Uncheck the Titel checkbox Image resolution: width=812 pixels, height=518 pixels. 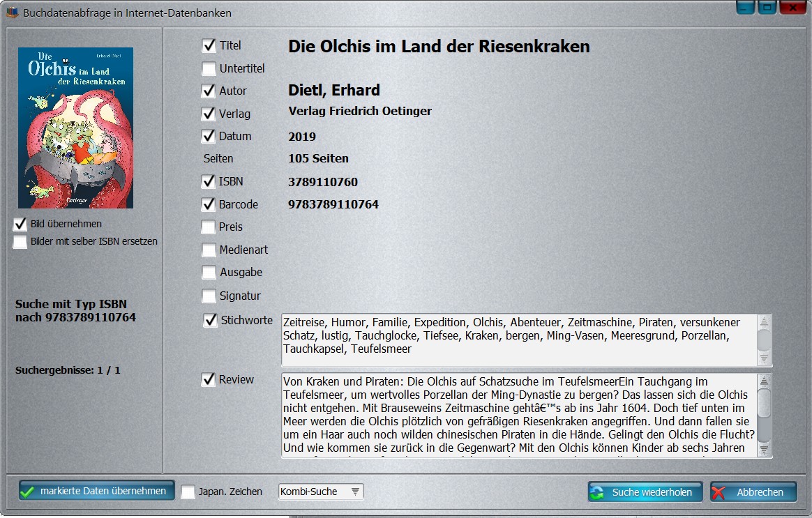pyautogui.click(x=209, y=45)
